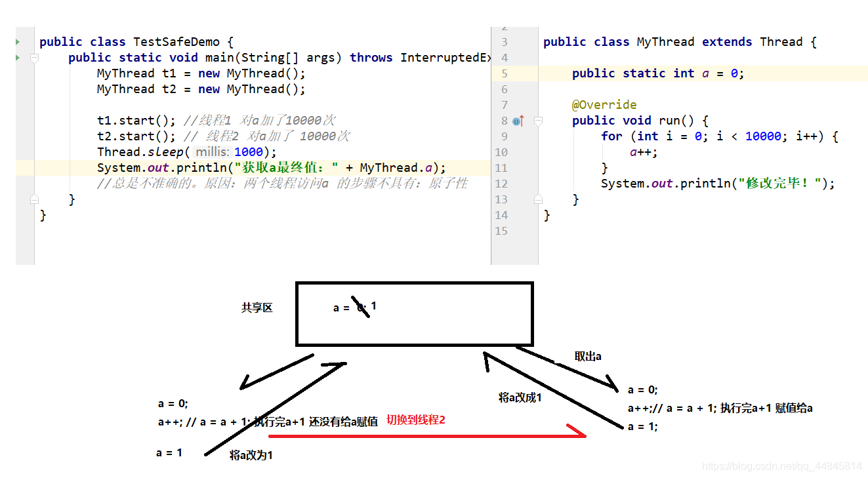868x478 pixels.
Task: Click line number 5 in the gutter
Action: [x=504, y=73]
